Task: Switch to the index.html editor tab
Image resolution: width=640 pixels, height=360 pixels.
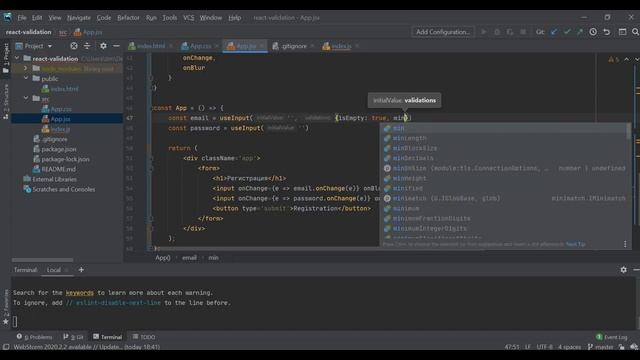Action: [151, 46]
